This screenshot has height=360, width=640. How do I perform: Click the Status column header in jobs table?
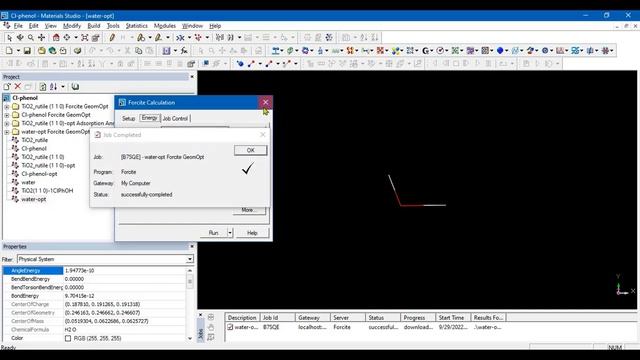tap(382, 318)
